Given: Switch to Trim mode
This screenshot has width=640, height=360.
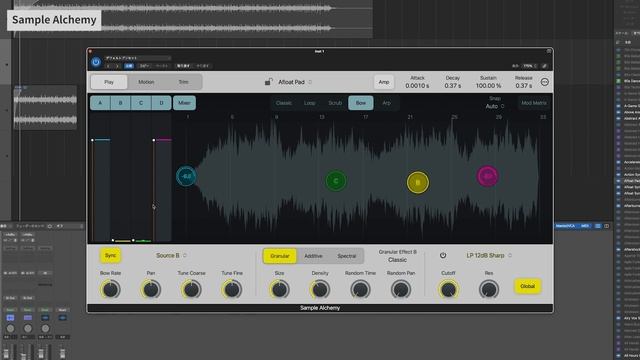Looking at the screenshot, I should (183, 82).
